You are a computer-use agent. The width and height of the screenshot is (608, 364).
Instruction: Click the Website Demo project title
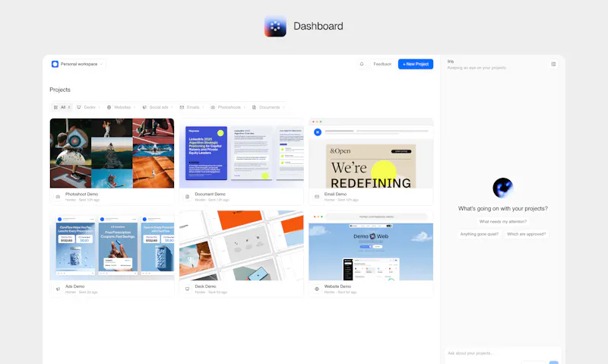point(337,286)
